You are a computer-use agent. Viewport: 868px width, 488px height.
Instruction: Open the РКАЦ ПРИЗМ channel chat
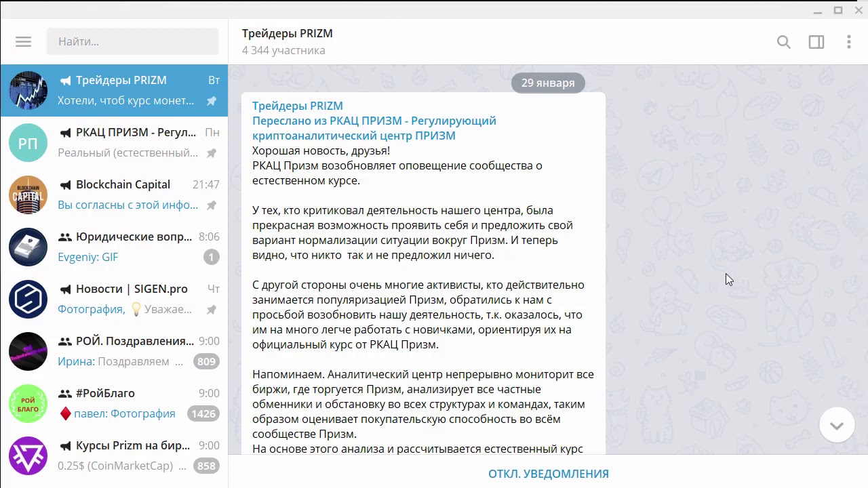[x=114, y=143]
